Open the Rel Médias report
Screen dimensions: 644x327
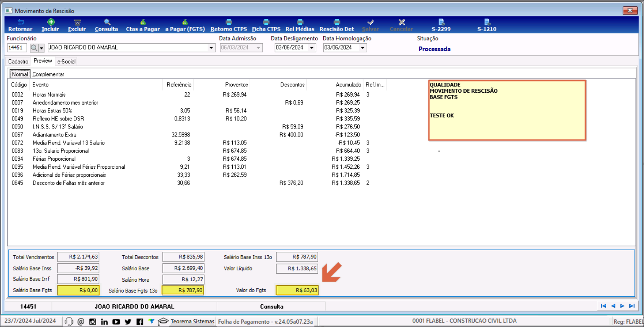(300, 25)
